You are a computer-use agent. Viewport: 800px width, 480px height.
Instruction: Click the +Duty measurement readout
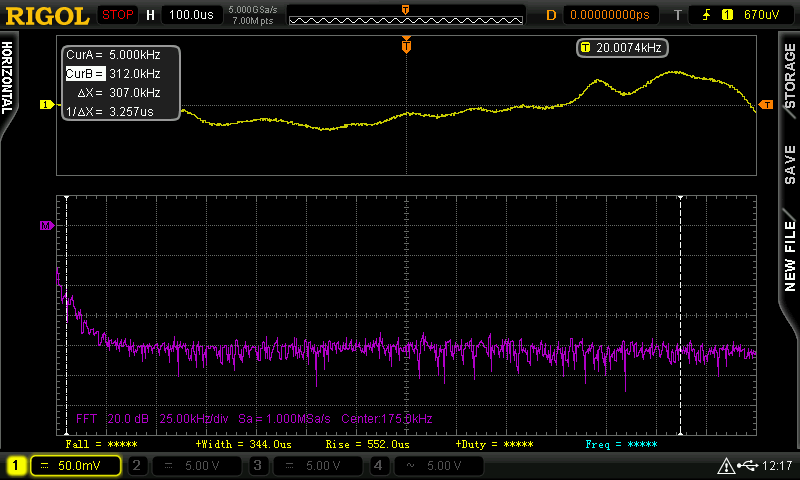pos(494,444)
